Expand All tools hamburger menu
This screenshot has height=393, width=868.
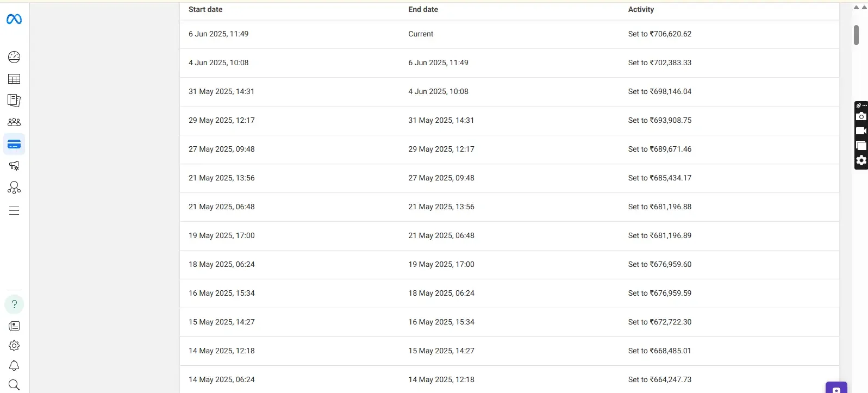(14, 211)
